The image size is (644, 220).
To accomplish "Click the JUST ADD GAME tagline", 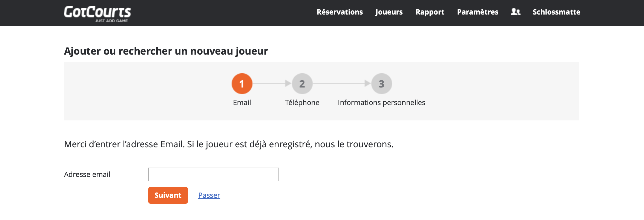I will 111,21.
